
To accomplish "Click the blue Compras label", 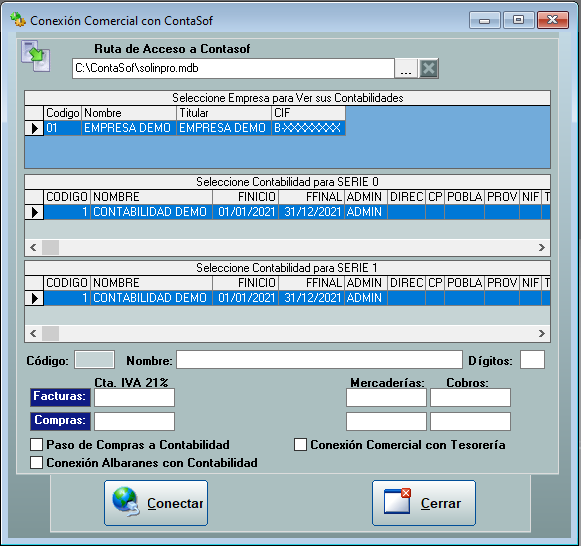I will tap(60, 421).
